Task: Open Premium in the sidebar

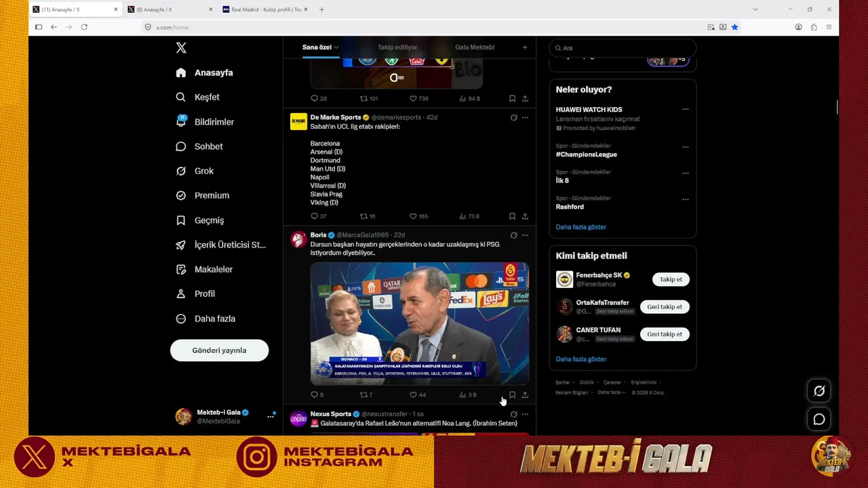Action: point(203,195)
